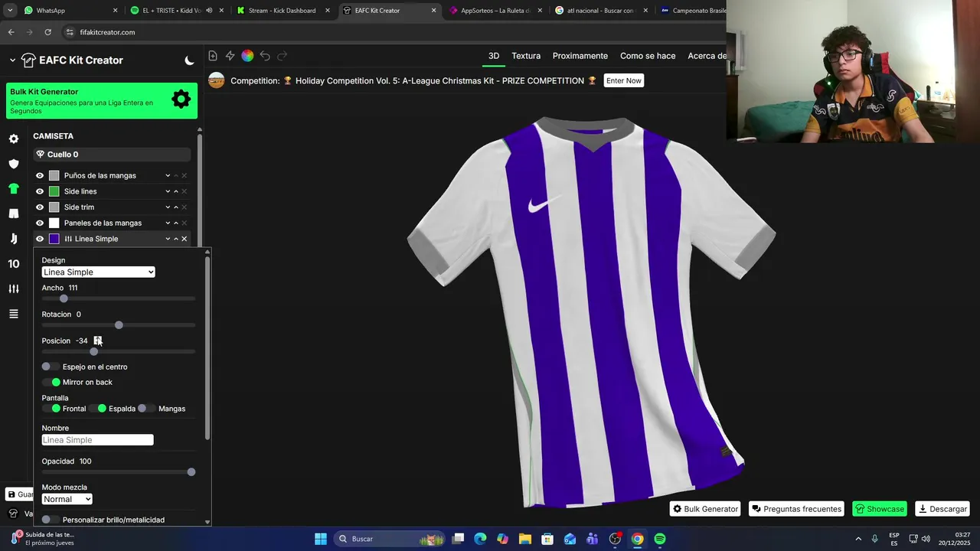Open the stacked lines icon in sidebar
Screen dimensions: 980x551
(x=14, y=314)
